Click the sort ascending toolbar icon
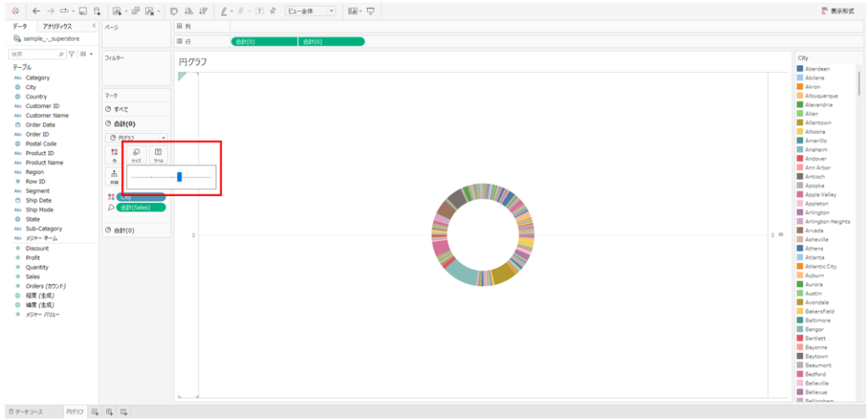 [187, 11]
